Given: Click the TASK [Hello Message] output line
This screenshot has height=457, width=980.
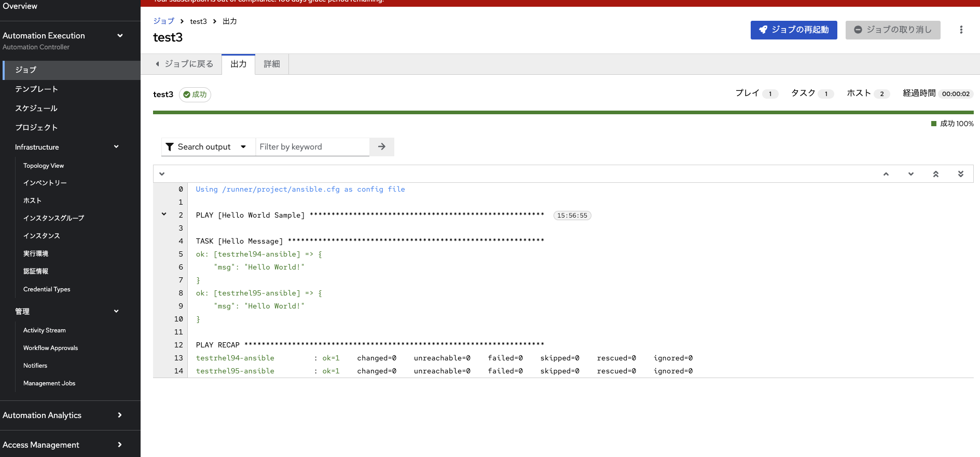Looking at the screenshot, I should click(x=370, y=241).
